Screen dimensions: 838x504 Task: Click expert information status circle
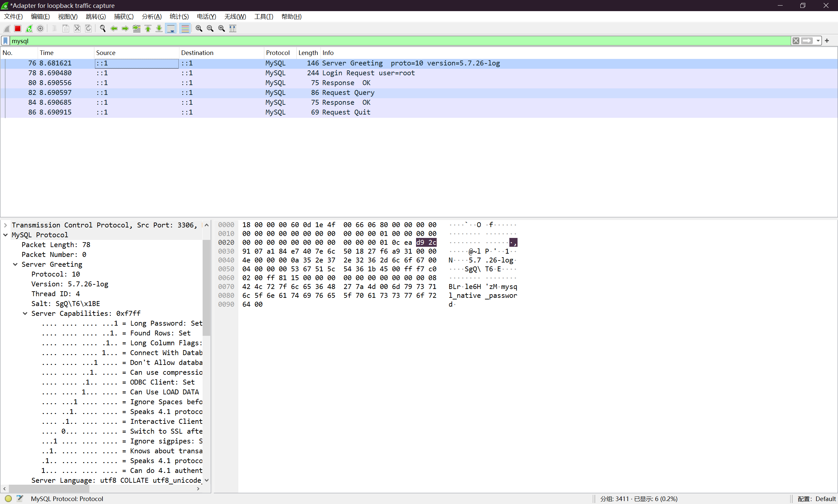coord(9,498)
